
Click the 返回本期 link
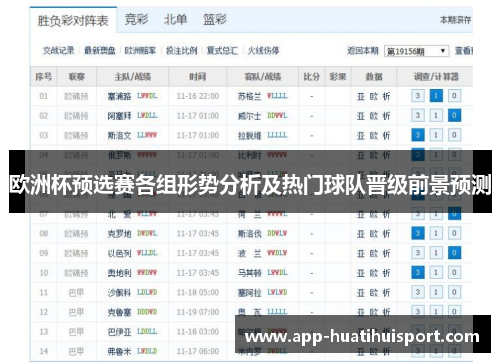tap(363, 51)
